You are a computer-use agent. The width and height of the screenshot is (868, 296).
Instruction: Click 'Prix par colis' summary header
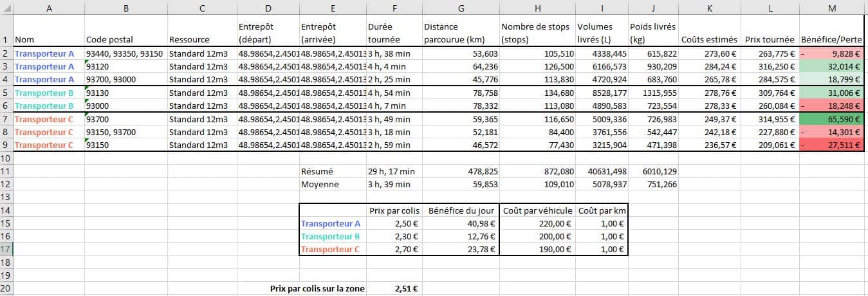[394, 210]
